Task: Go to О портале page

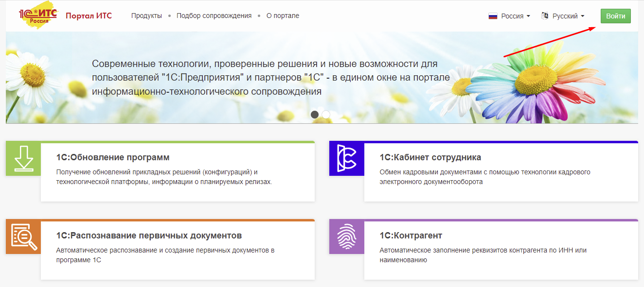Action: 283,16
